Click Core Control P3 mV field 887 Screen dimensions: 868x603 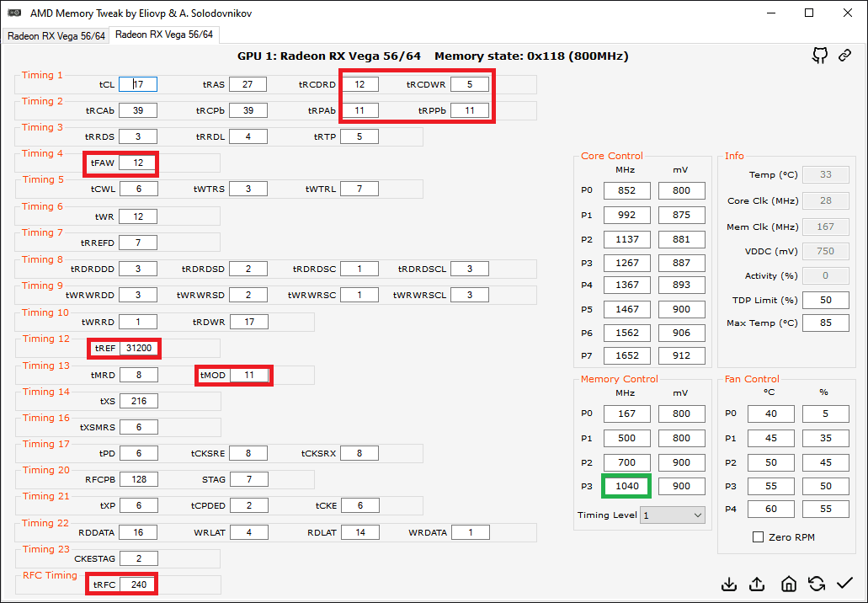[x=681, y=263]
